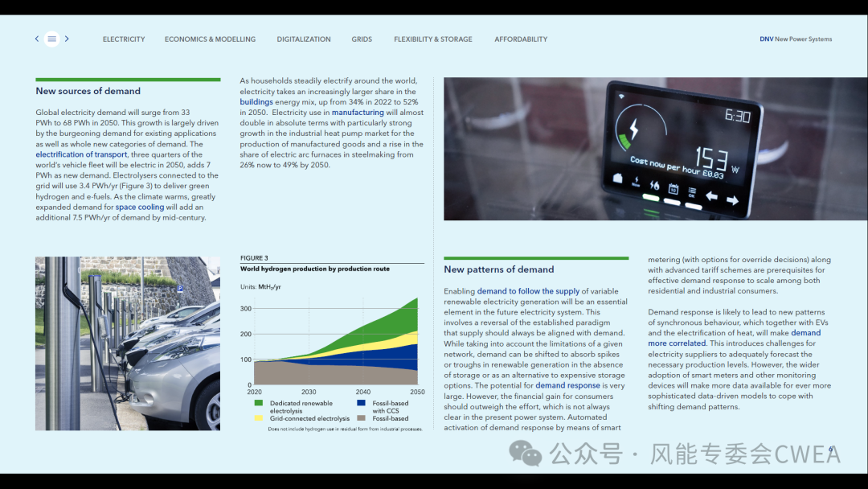Screen dimensions: 868x489
Task: Follow the 'electrification of transport' link
Action: (x=81, y=154)
